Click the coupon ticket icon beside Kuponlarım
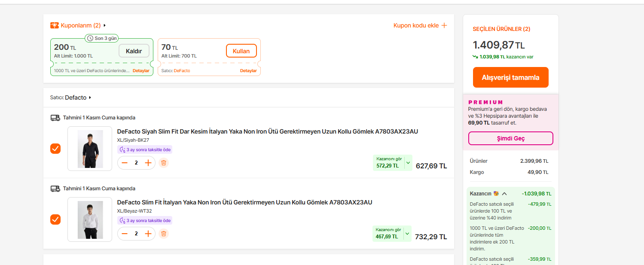The width and height of the screenshot is (644, 265). click(55, 25)
